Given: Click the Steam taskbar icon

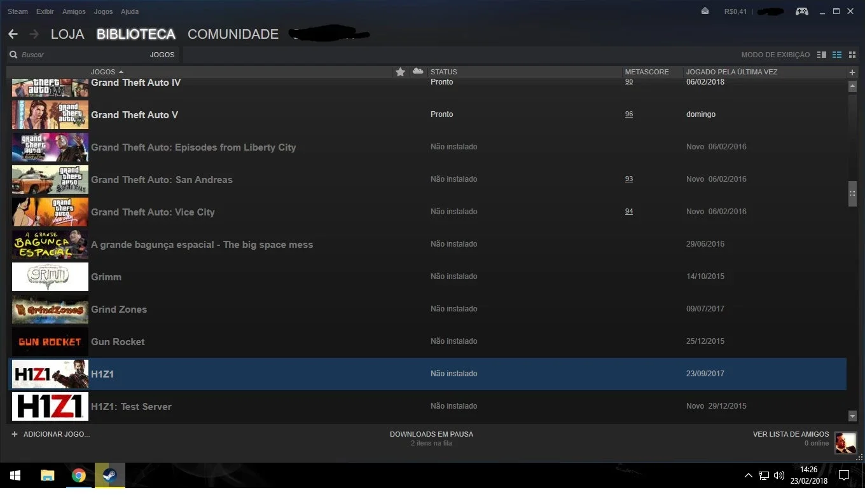Looking at the screenshot, I should 110,475.
